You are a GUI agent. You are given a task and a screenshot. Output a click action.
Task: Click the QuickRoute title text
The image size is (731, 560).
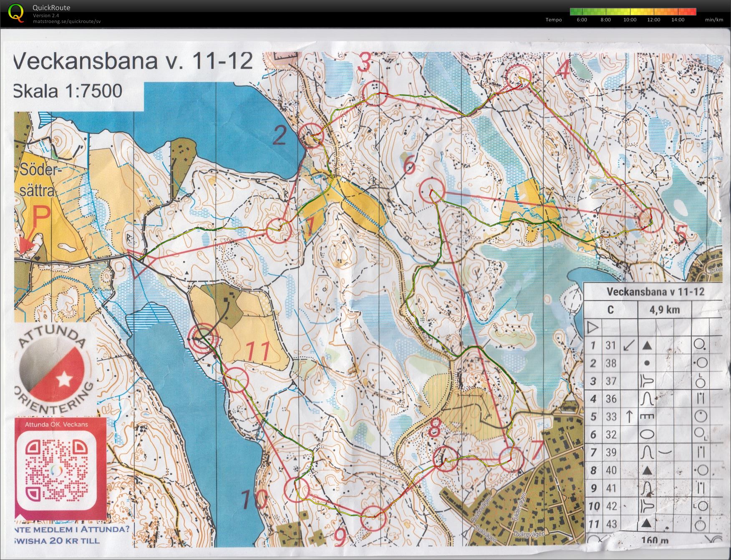point(52,8)
